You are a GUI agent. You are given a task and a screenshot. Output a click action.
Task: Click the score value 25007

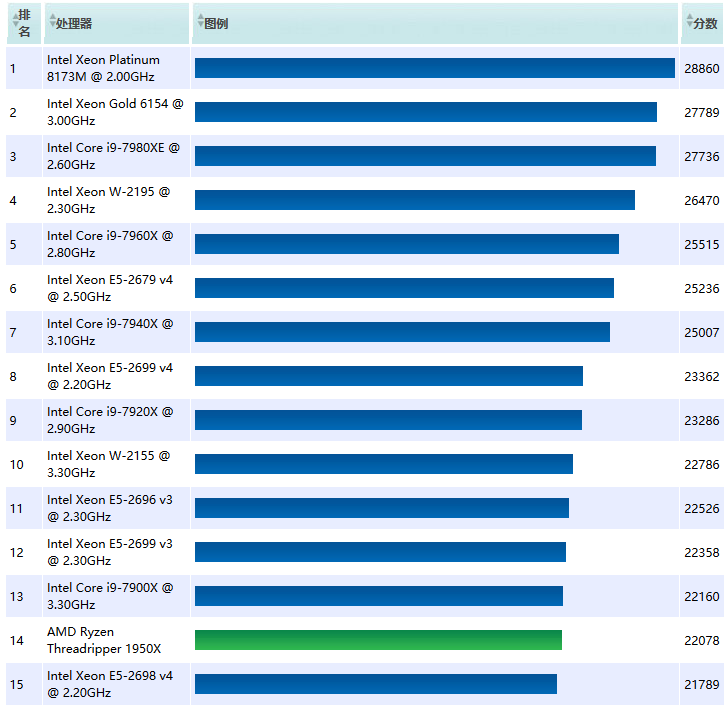point(701,332)
